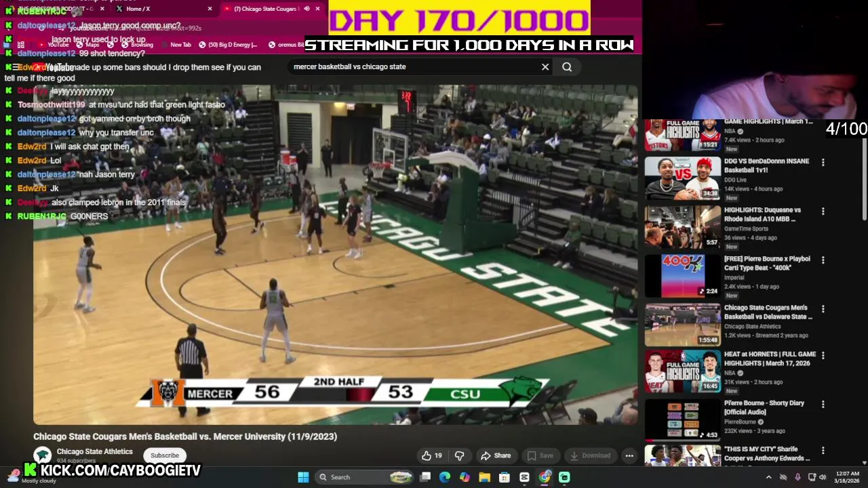The width and height of the screenshot is (868, 488).
Task: Open the Delaware State game thumbnail
Action: coord(682,324)
